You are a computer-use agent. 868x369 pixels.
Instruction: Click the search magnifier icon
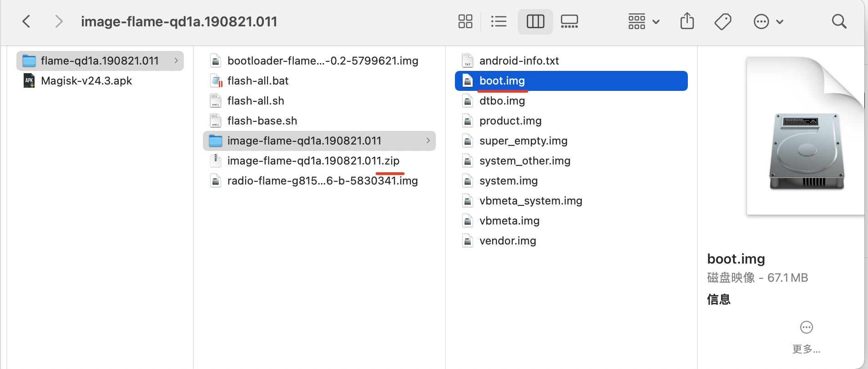point(839,21)
